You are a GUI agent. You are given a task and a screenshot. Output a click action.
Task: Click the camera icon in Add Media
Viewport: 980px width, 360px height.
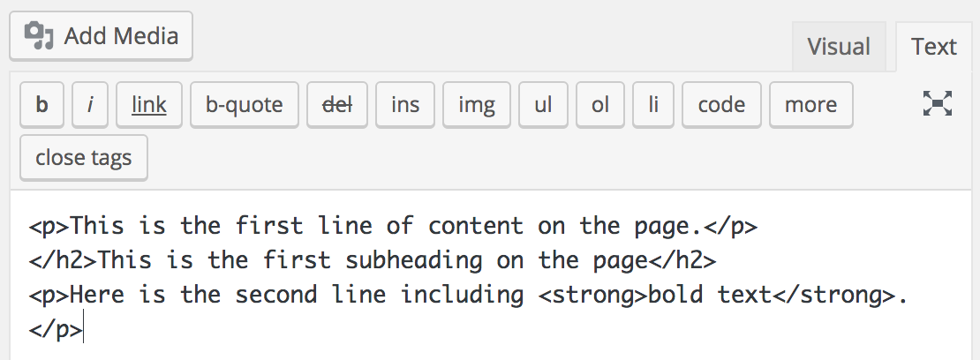[40, 35]
